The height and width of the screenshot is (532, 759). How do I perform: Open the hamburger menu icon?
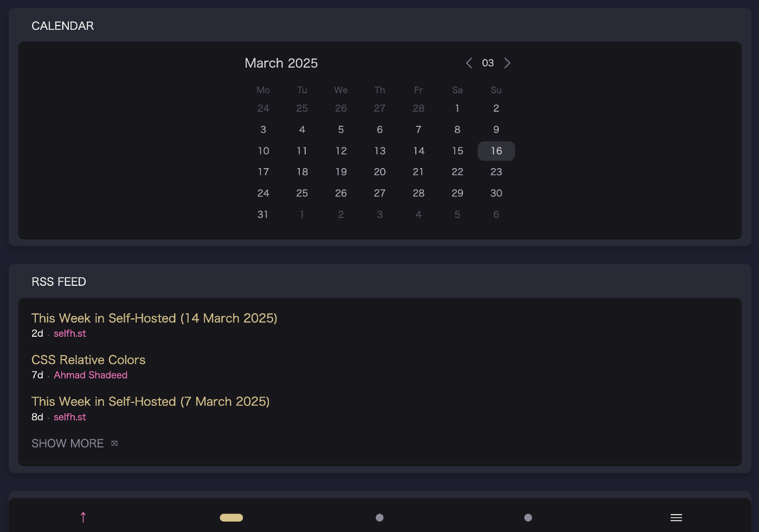click(x=676, y=518)
